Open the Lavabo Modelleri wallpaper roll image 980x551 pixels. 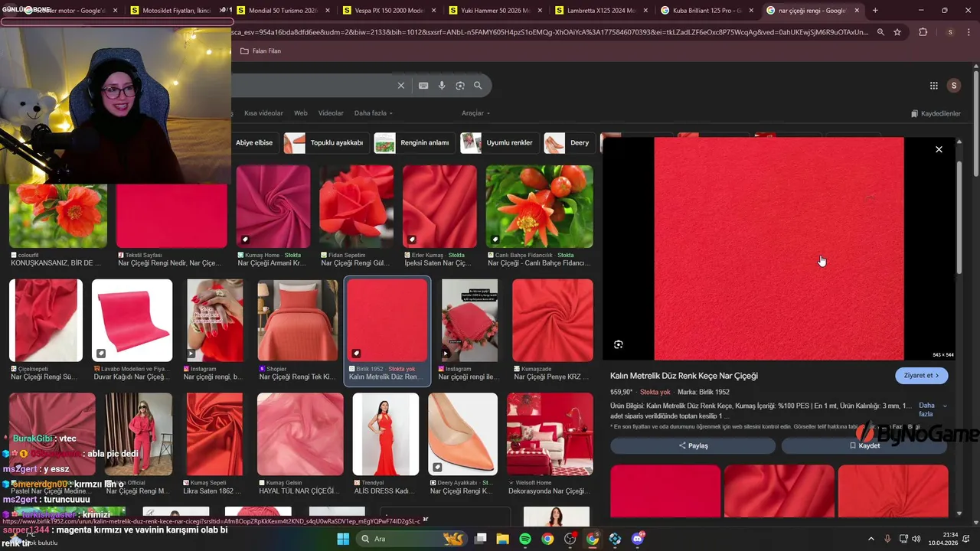click(132, 320)
